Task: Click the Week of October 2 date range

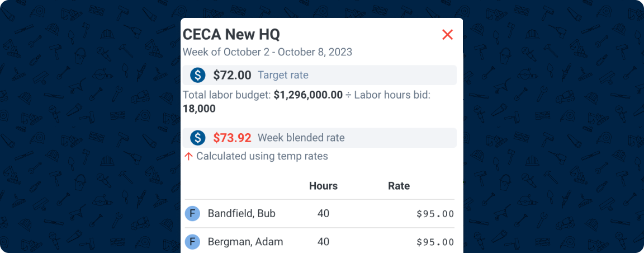Action: [x=267, y=52]
